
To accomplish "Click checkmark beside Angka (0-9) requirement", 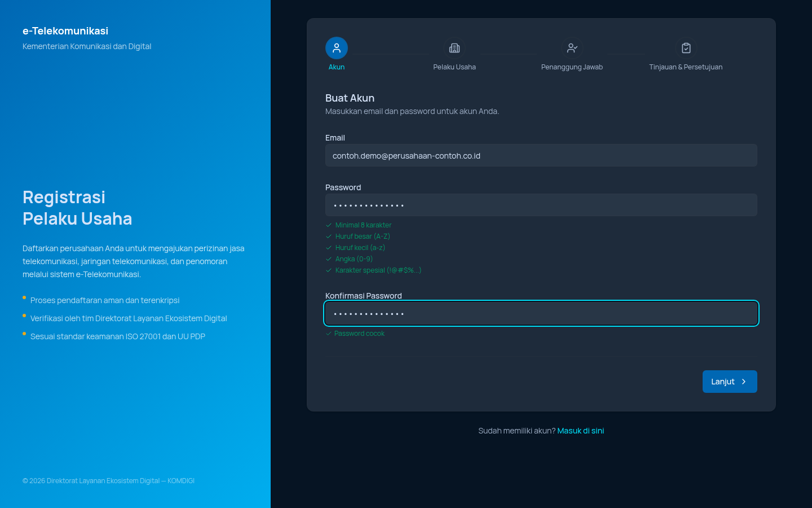I will (x=329, y=259).
